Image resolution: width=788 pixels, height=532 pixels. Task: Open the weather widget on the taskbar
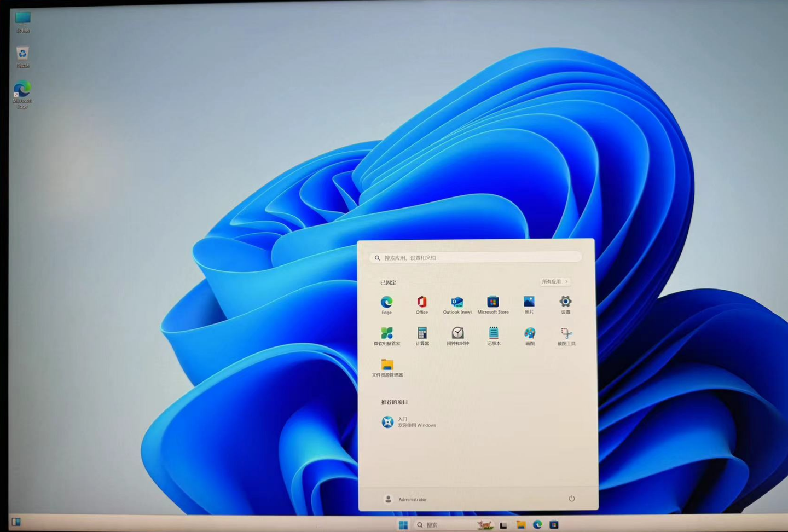click(484, 524)
